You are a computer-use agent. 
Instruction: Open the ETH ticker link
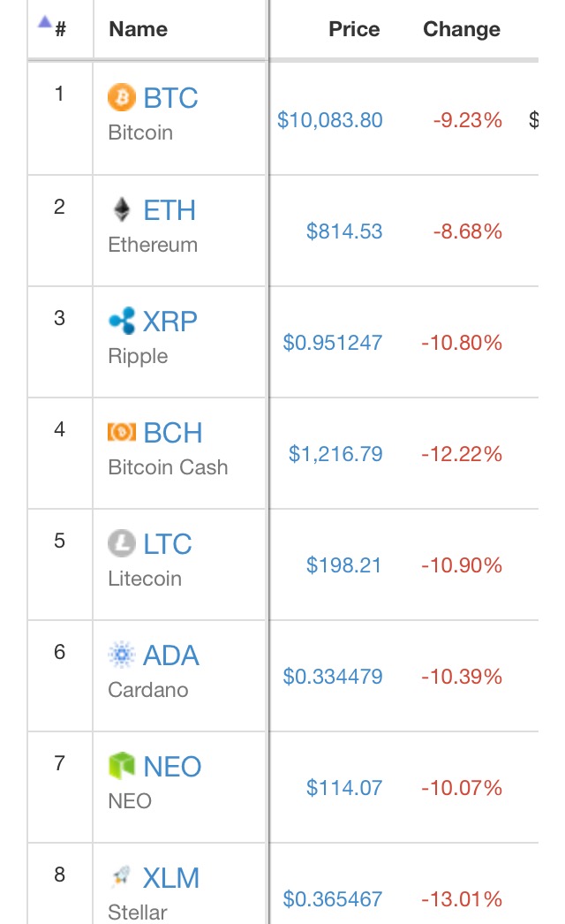tap(169, 210)
